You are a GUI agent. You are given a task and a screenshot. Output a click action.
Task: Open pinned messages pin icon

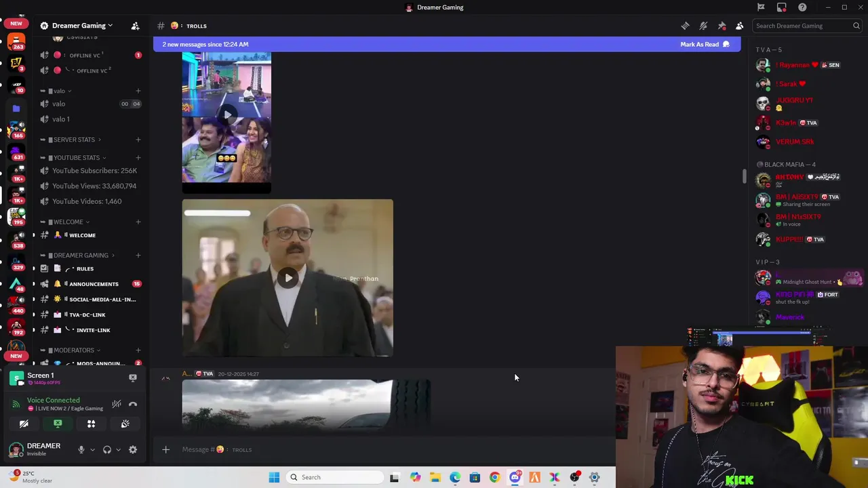pos(722,26)
